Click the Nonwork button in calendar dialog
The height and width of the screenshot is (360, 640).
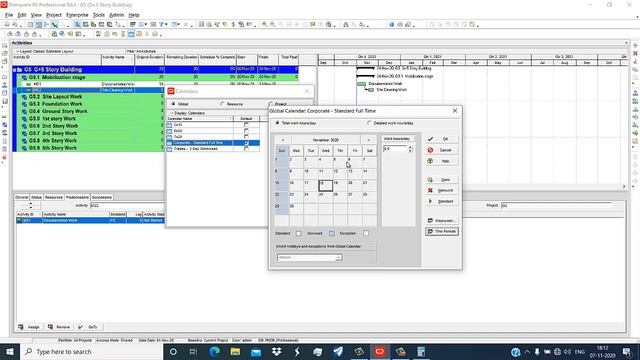pyautogui.click(x=442, y=191)
